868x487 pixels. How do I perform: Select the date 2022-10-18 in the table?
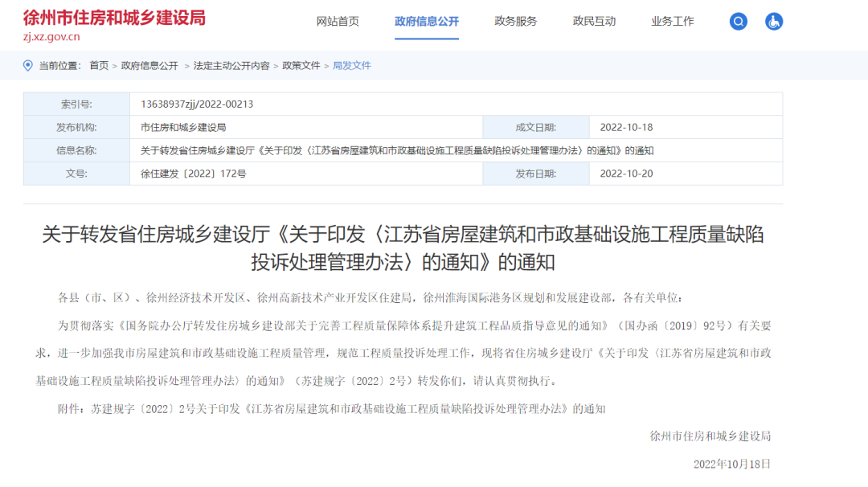pos(626,127)
